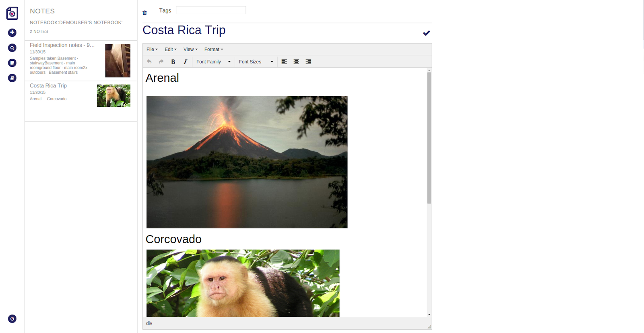Open the Format menu

(214, 50)
